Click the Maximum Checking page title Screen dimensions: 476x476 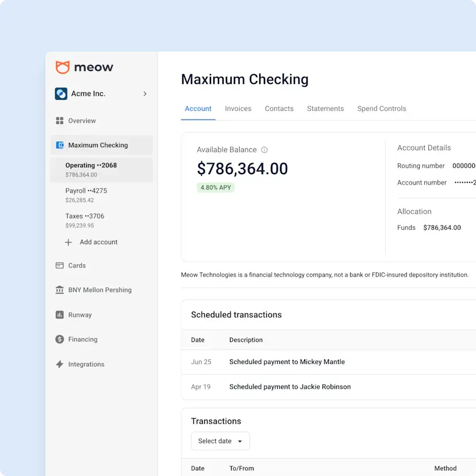click(x=245, y=79)
